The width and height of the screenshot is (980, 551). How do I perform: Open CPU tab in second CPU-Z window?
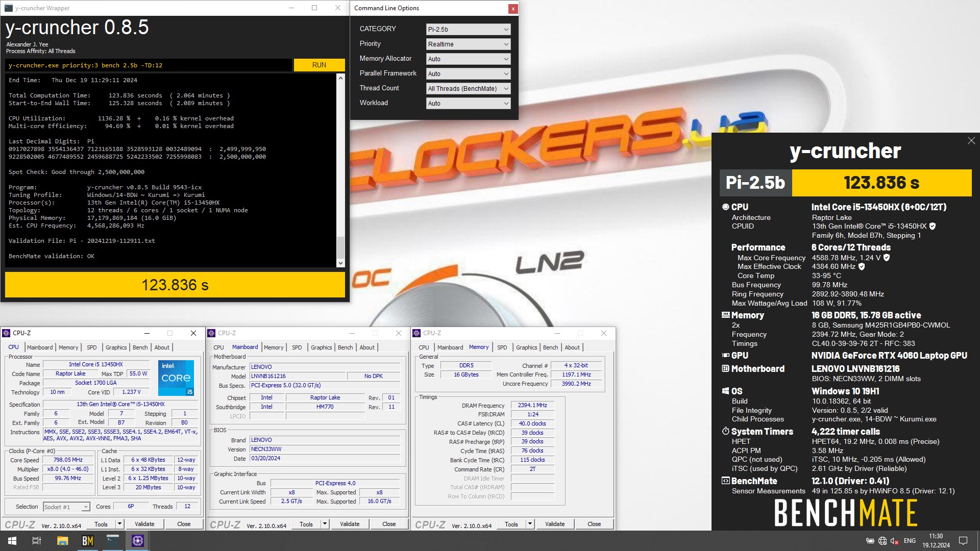click(218, 347)
